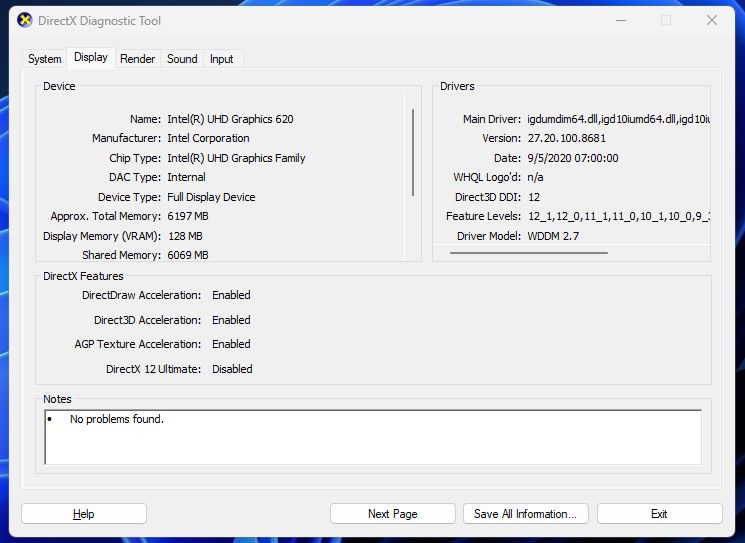Click the 6069 MB shared memory value

188,255
